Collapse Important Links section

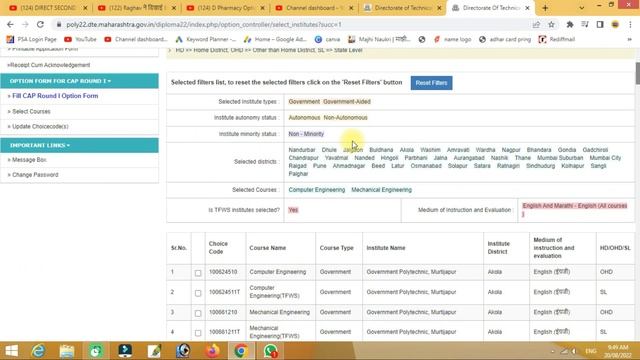coord(80,145)
